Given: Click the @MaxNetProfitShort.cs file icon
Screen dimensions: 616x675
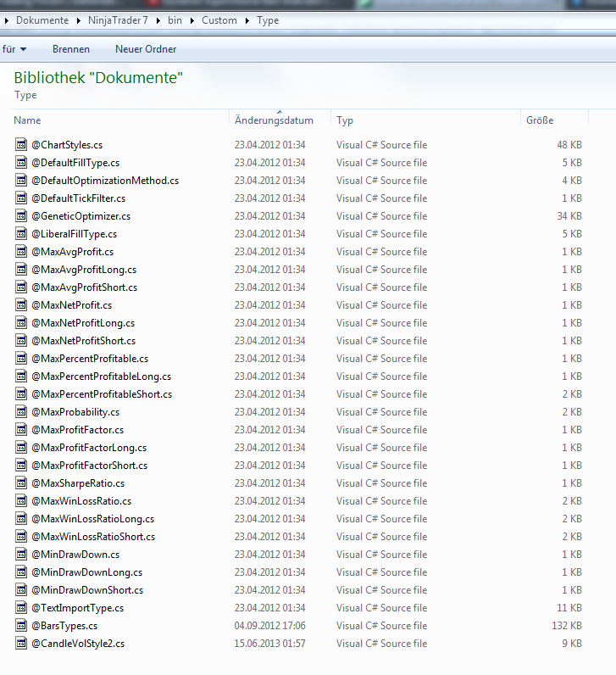Looking at the screenshot, I should click(21, 341).
